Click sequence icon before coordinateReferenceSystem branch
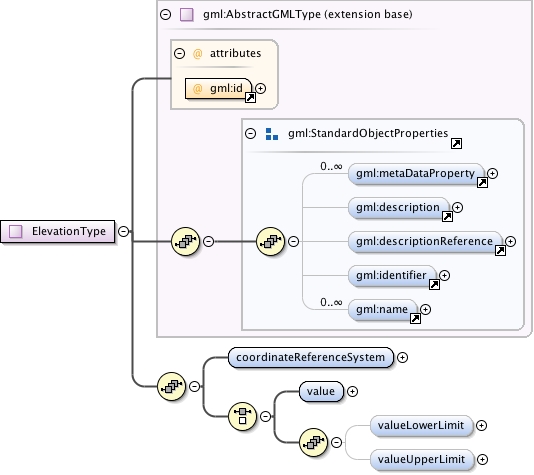 (171, 386)
